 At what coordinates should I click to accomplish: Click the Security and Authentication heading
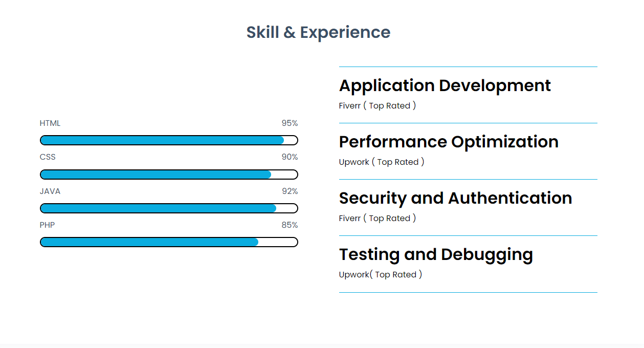coord(455,198)
